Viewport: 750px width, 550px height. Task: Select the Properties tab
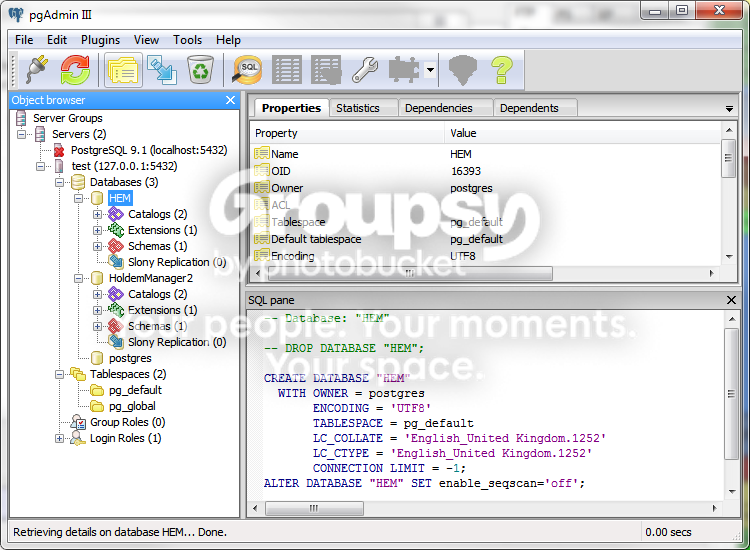291,108
